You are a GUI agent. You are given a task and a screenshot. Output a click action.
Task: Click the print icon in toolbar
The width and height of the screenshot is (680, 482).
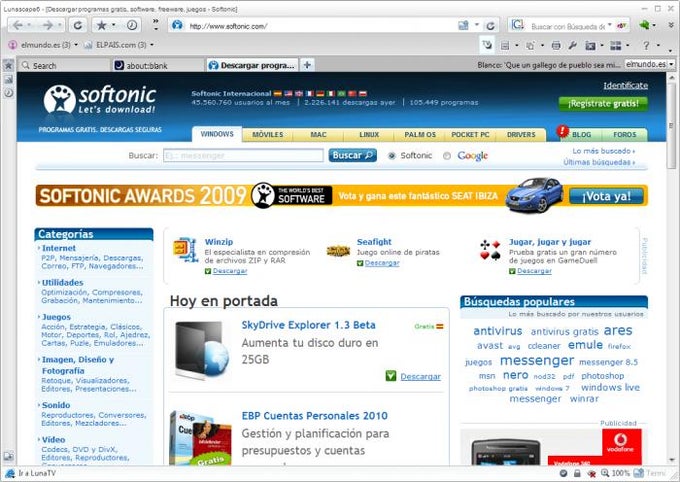[x=556, y=45]
